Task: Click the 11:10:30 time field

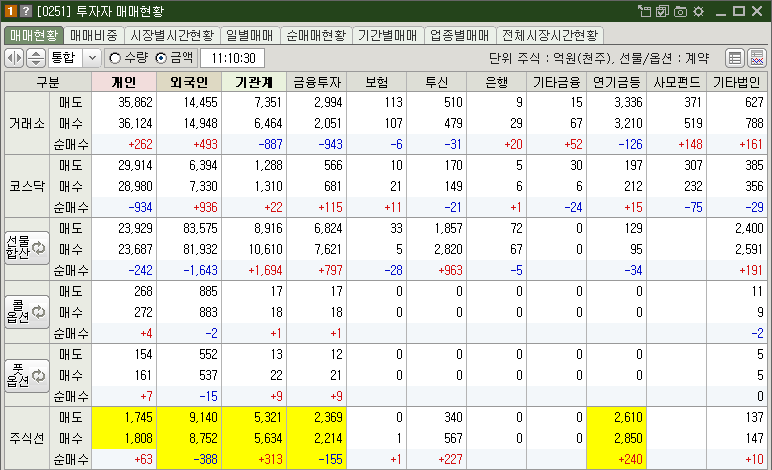Action: click(233, 58)
